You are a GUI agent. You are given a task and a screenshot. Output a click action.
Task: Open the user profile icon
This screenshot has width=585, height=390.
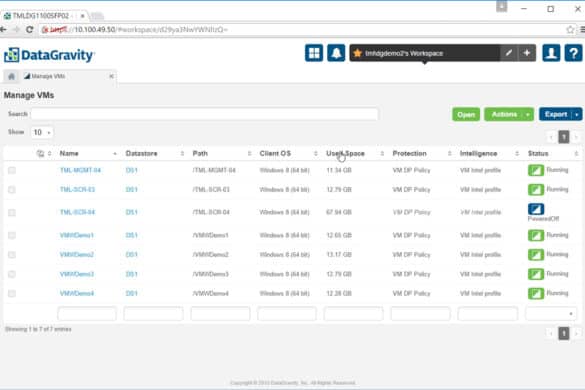pos(551,53)
